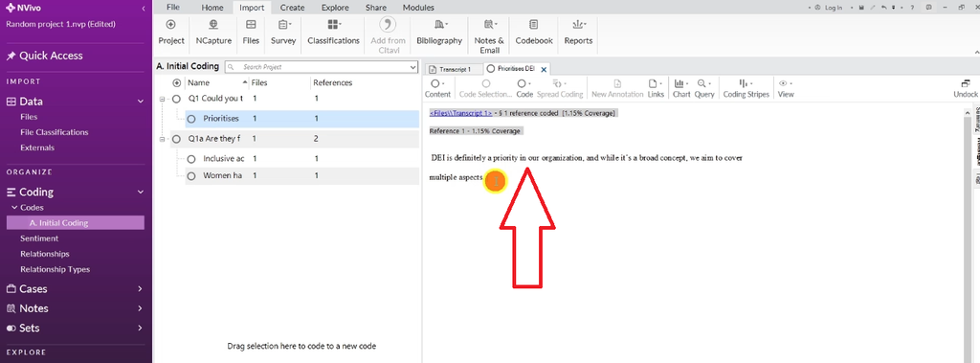
Task: Switch to the Explore ribbon tab
Action: 335,8
